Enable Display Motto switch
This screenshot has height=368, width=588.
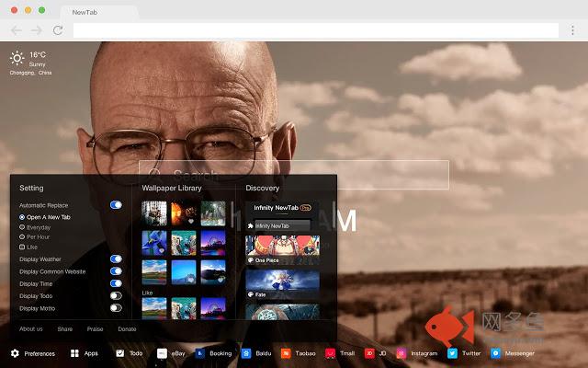pos(116,308)
